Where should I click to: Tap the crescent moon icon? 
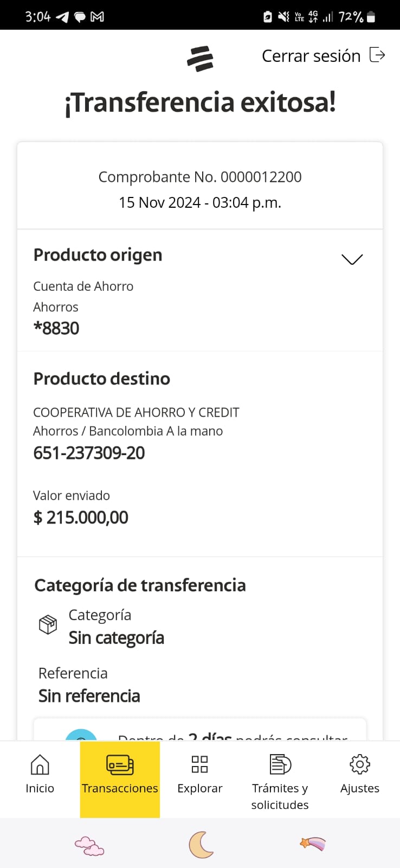click(201, 845)
